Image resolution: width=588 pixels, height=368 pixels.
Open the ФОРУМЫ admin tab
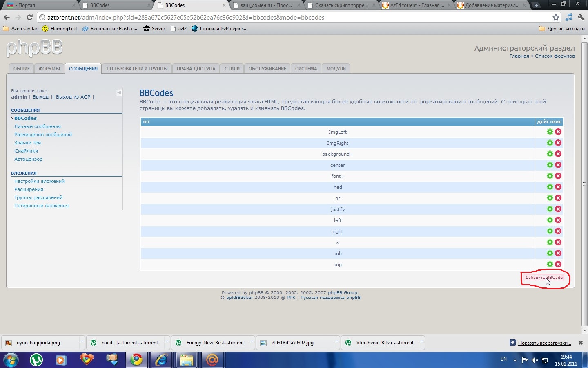[49, 69]
